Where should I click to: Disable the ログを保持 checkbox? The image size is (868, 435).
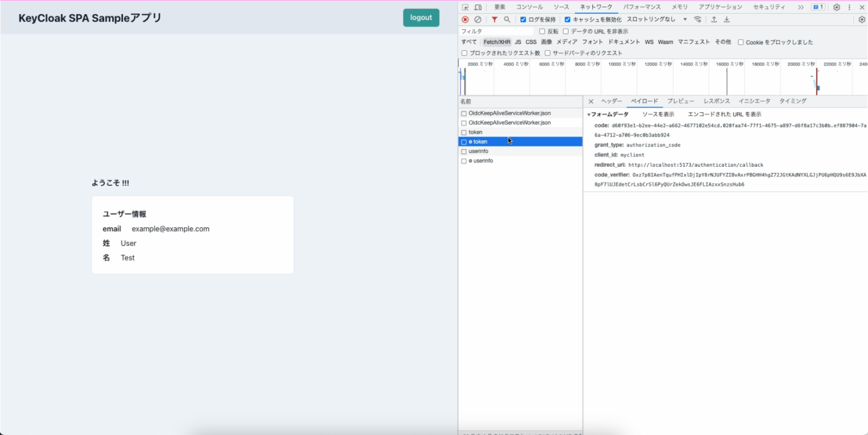click(522, 19)
